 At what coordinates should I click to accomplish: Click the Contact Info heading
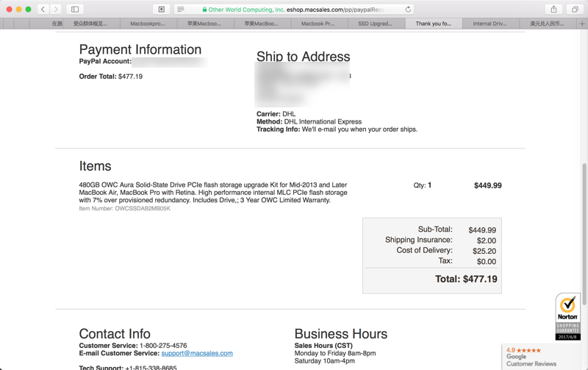click(115, 334)
